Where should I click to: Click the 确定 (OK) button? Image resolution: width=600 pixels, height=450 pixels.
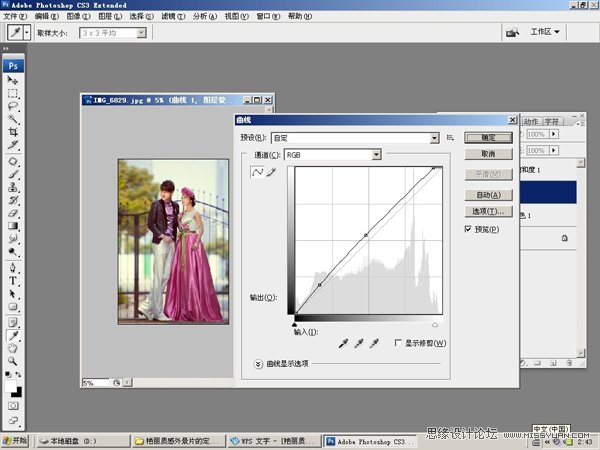pyautogui.click(x=488, y=137)
